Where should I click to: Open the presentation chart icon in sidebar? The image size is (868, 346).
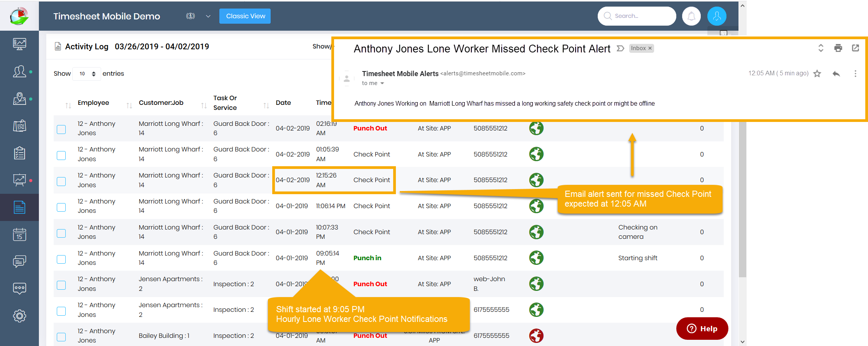(x=19, y=180)
